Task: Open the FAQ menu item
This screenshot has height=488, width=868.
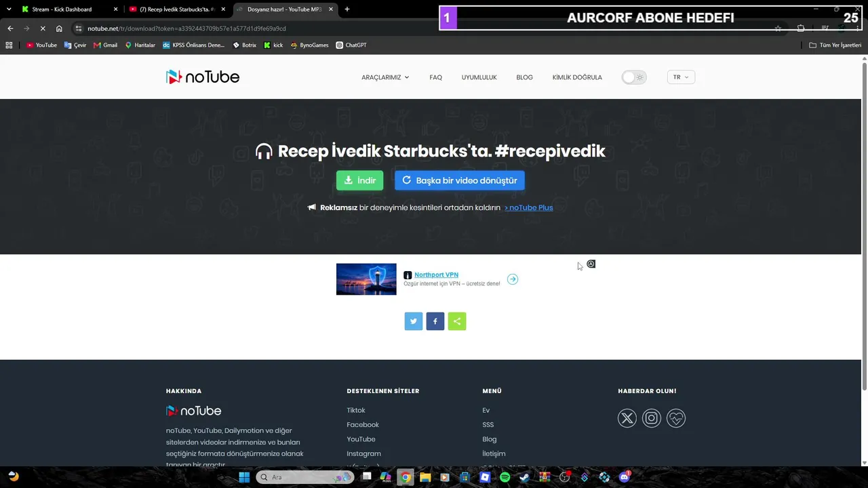Action: pyautogui.click(x=436, y=77)
